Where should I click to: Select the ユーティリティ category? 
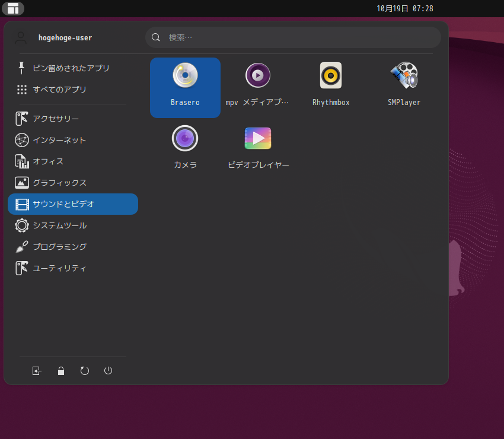73,268
